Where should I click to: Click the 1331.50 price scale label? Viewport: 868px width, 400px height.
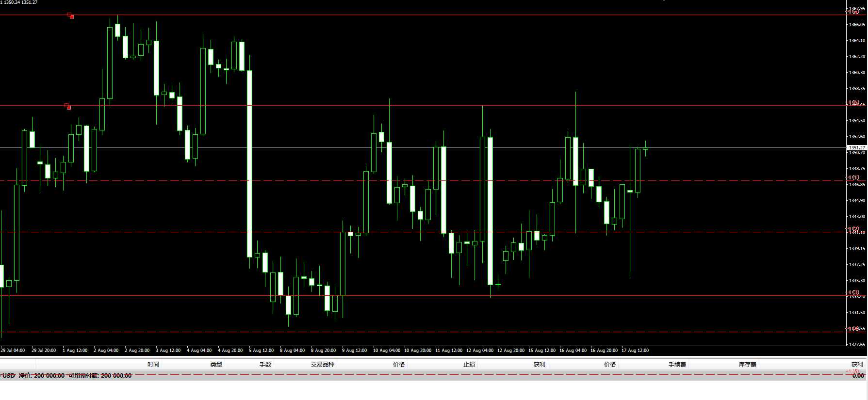point(857,313)
